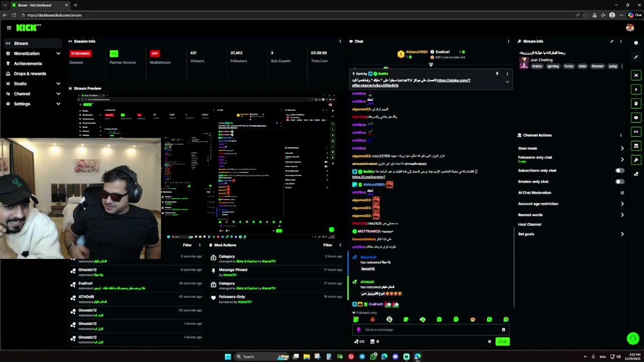Click the red angry emote
This screenshot has width=644, height=362.
[x=372, y=319]
